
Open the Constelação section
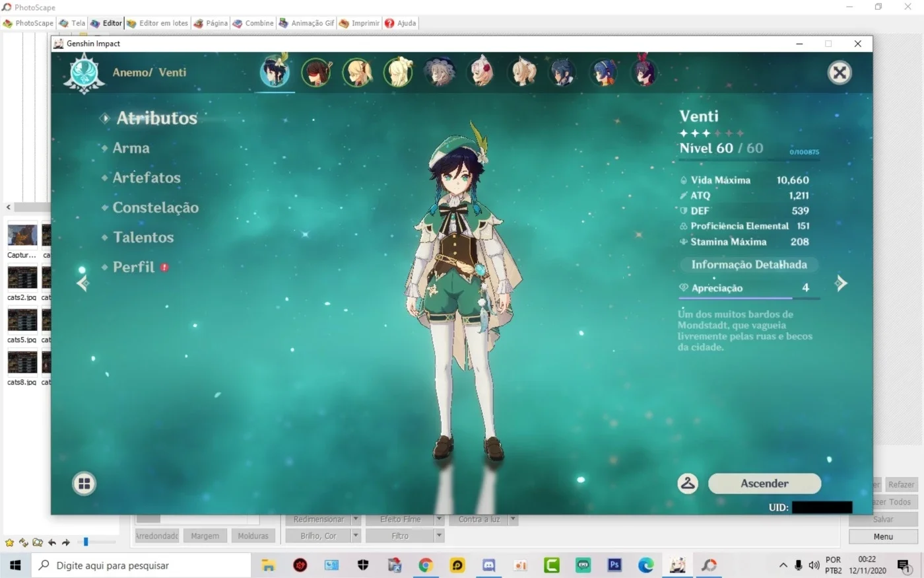(x=155, y=207)
